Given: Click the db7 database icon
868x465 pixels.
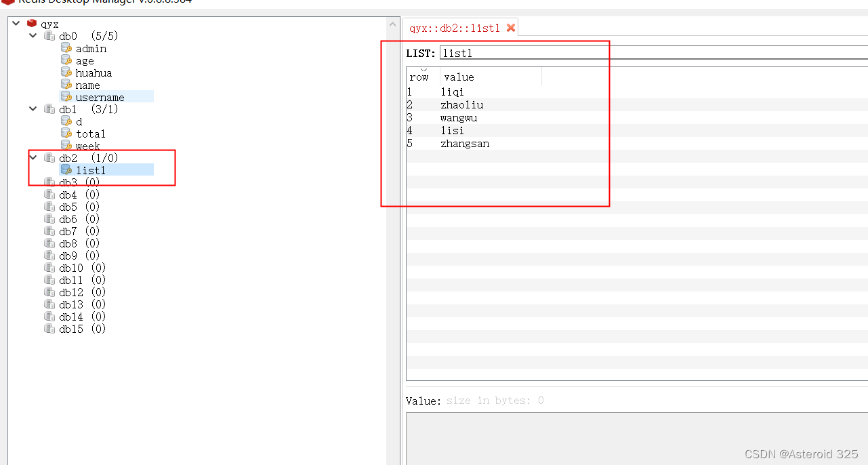Looking at the screenshot, I should (x=49, y=231).
